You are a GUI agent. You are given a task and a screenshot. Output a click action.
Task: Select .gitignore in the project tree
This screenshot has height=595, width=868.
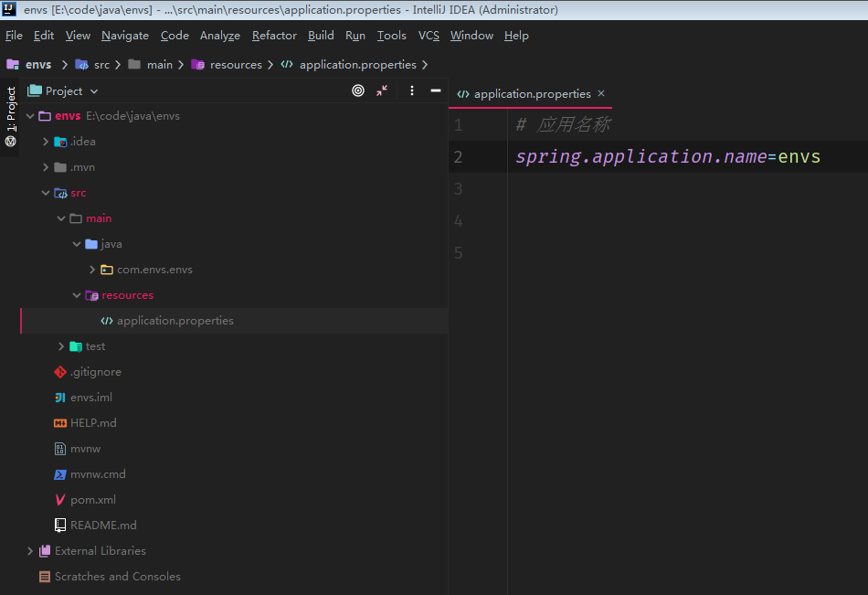95,372
